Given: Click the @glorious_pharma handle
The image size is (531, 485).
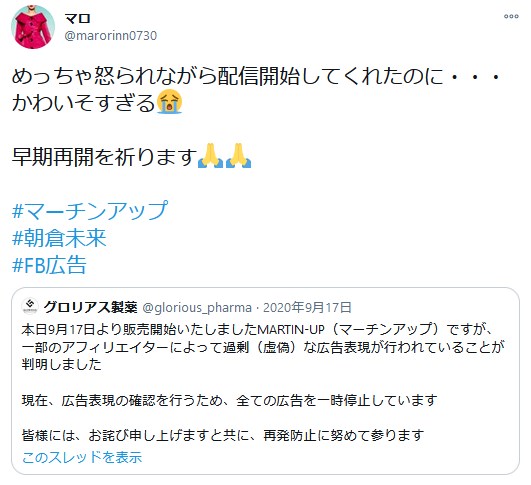Looking at the screenshot, I should 197,308.
